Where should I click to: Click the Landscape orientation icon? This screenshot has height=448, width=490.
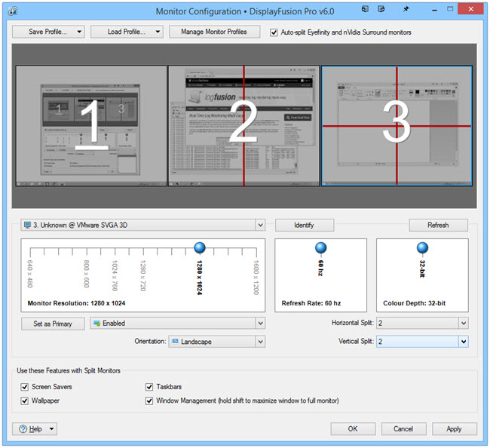[176, 341]
